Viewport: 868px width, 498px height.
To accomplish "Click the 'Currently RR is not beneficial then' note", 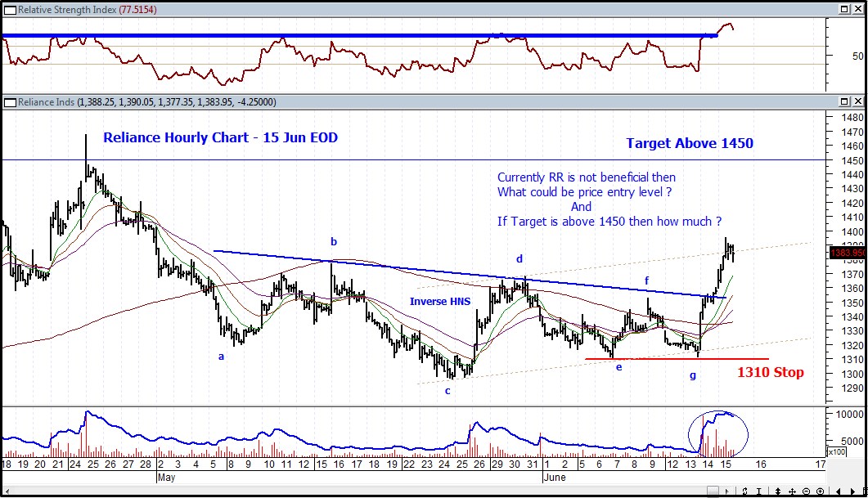I will pos(587,177).
